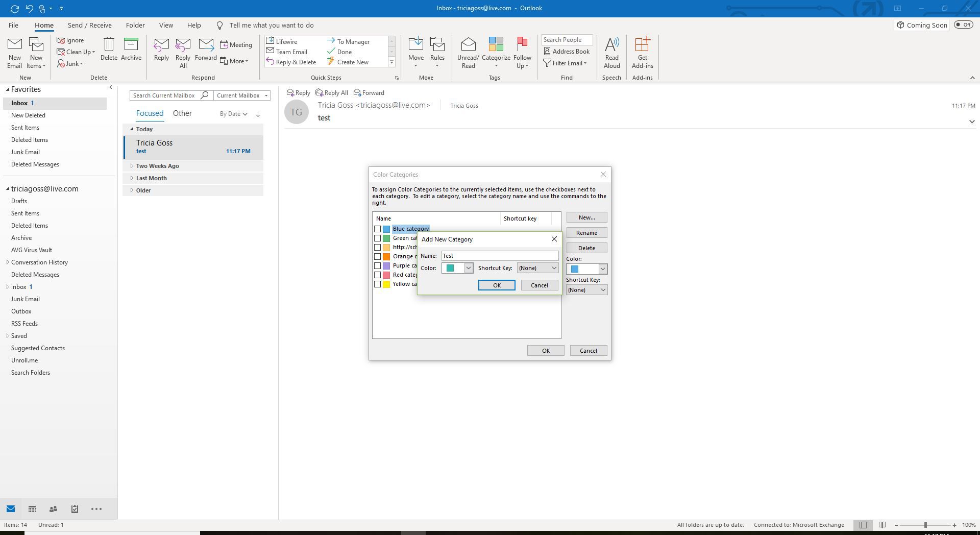Check the http://sch category checkbox
Screen dimensions: 980x535
pyautogui.click(x=378, y=248)
